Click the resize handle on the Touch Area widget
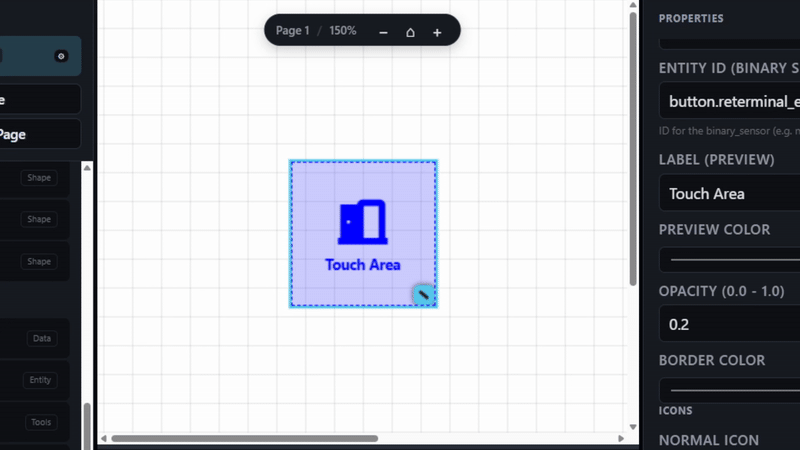 pyautogui.click(x=423, y=294)
